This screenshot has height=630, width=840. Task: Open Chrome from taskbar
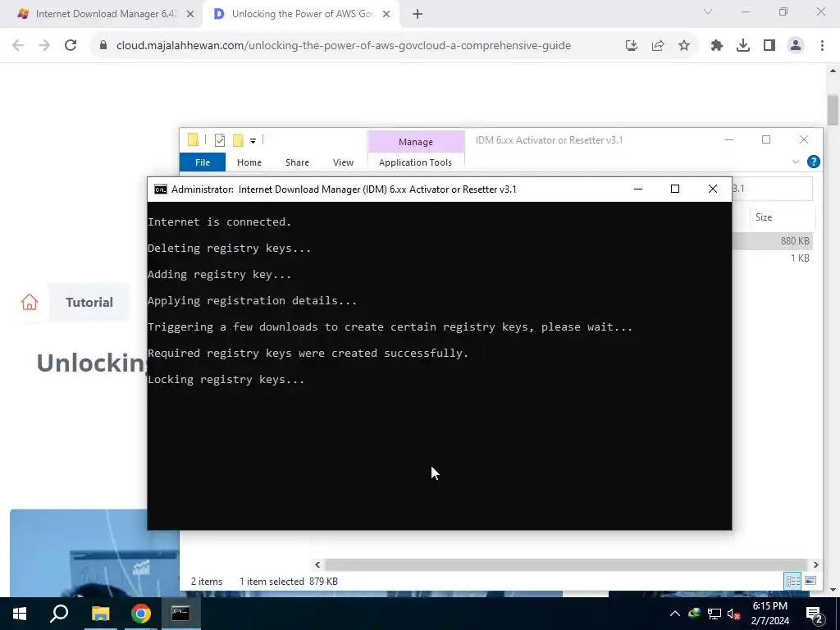(x=141, y=614)
